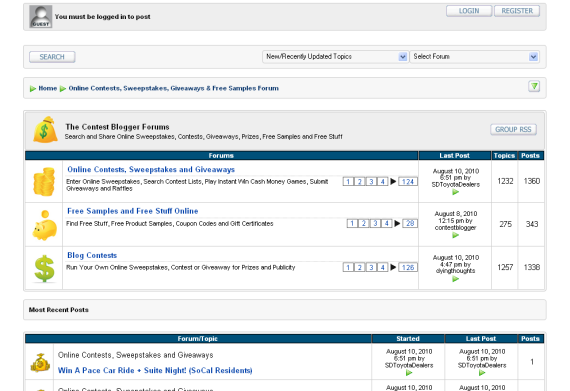Go to last post by SDToyotaDealers in Forums table
Screen dimensions: 570x391
pos(455,192)
